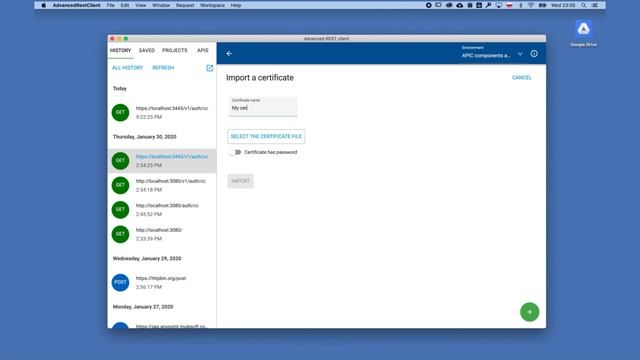Image resolution: width=640 pixels, height=360 pixels.
Task: Click the battery status icon
Action: point(542,5)
